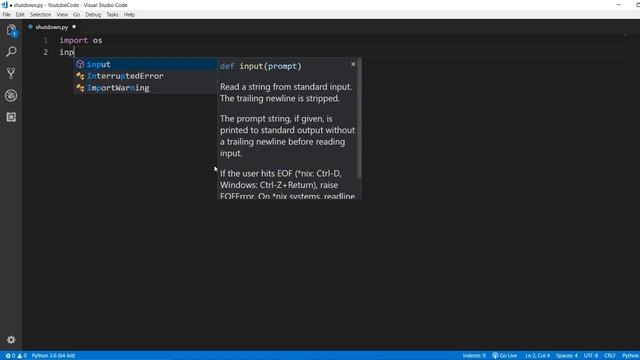Open the Selection menu

tap(40, 15)
